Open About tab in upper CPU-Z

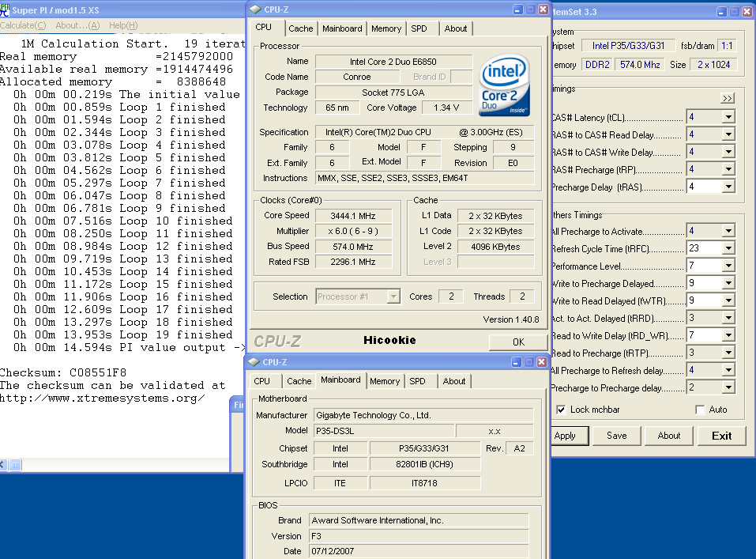tap(456, 28)
